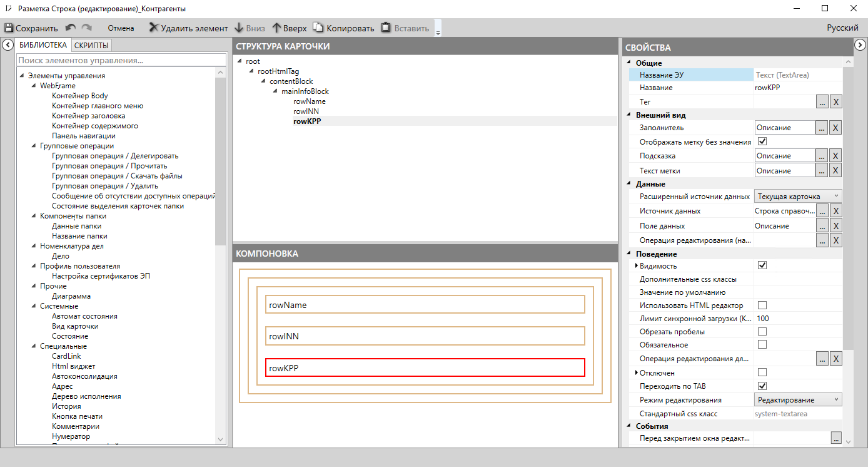Collapse root node in card structure
The width and height of the screenshot is (868, 467).
pos(240,61)
